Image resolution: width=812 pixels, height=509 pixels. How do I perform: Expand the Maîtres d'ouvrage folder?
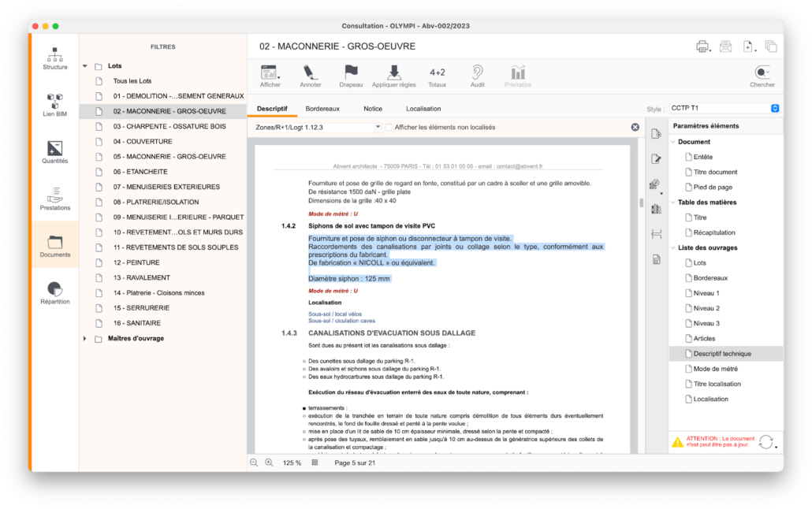[85, 339]
